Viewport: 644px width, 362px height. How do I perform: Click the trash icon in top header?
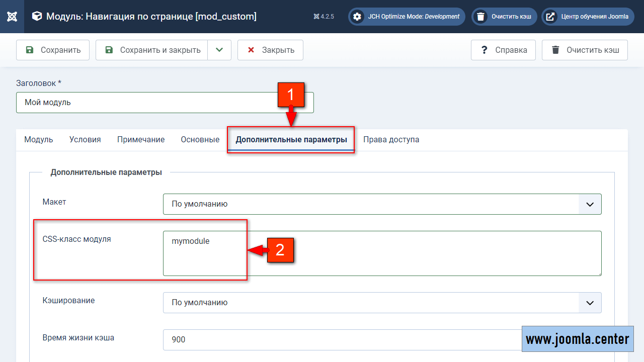coord(481,17)
